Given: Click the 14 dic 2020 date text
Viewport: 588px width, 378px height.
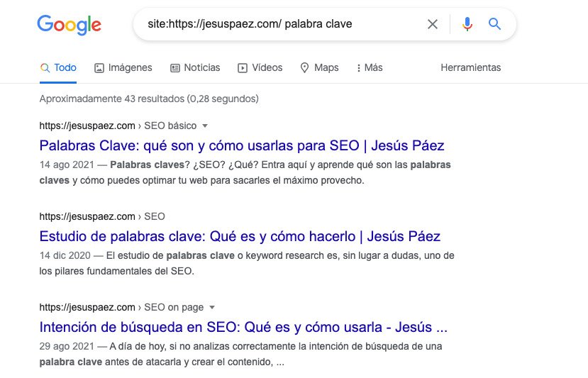Looking at the screenshot, I should (65, 256).
